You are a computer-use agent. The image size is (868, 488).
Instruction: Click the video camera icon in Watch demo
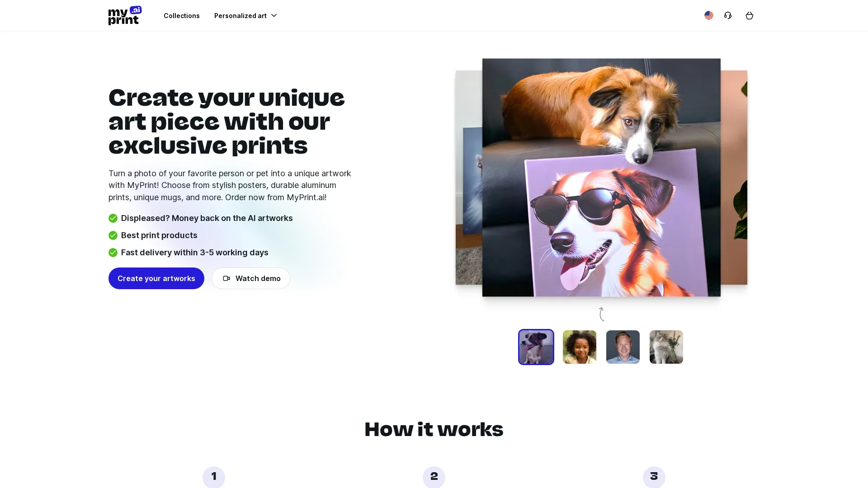[226, 278]
